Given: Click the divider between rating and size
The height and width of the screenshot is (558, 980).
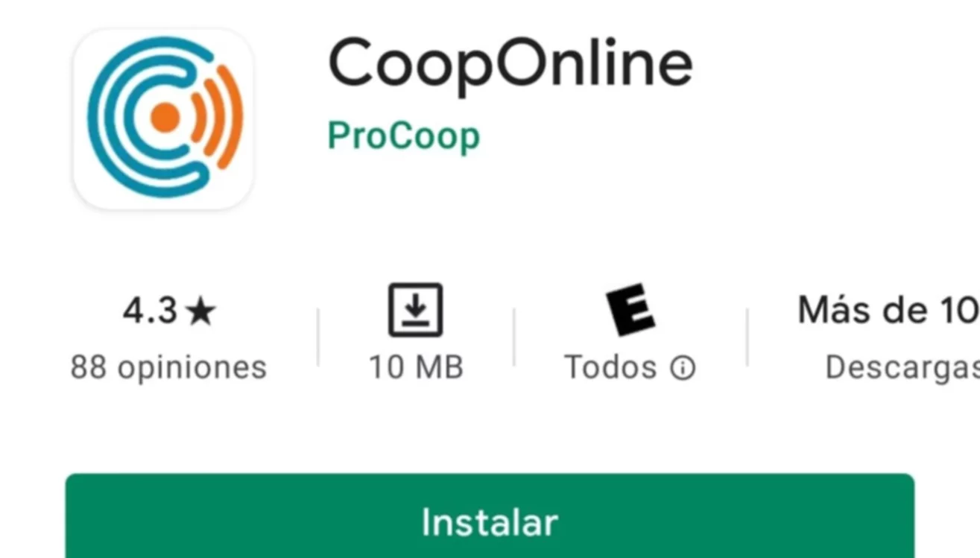Looking at the screenshot, I should coord(318,337).
